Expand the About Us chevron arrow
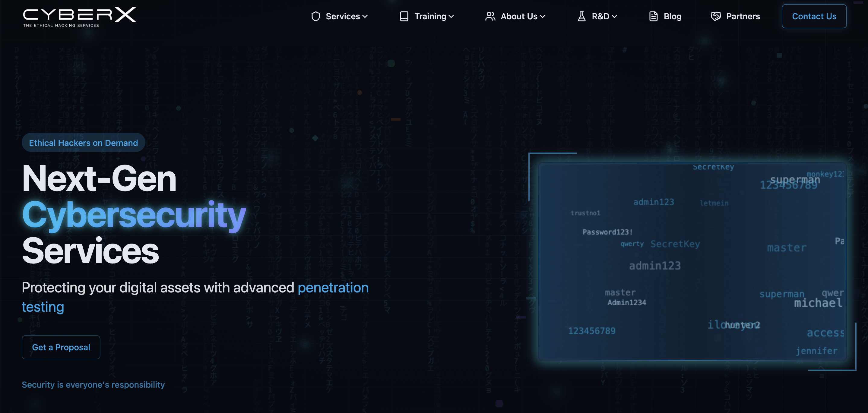Screen dimensions: 868x413 (x=543, y=16)
